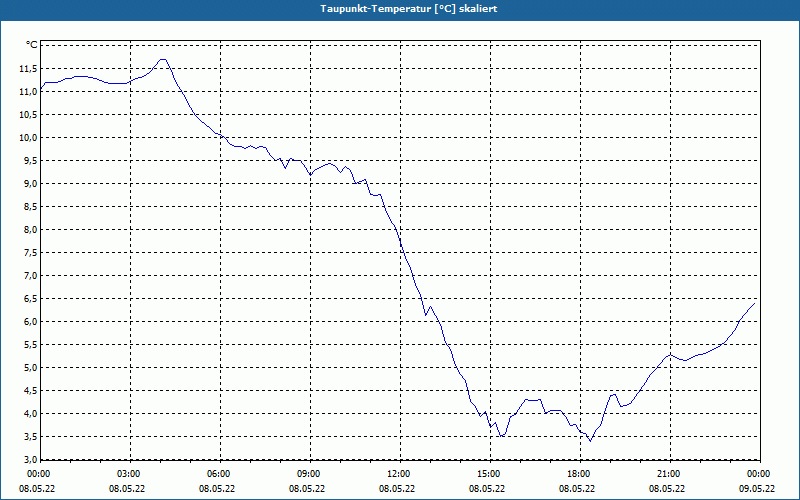Click the 10,5 y-axis value
800x500 pixels.
[x=28, y=115]
